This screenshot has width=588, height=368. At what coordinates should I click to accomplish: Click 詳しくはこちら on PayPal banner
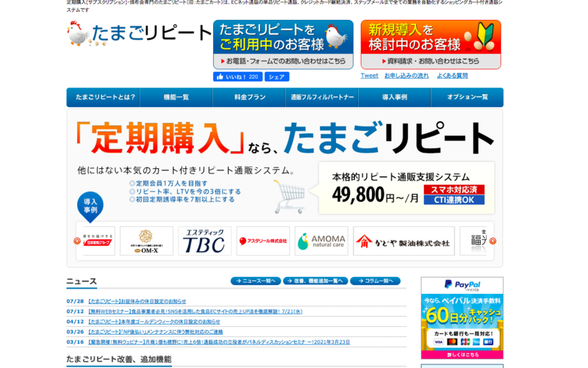pos(462,355)
